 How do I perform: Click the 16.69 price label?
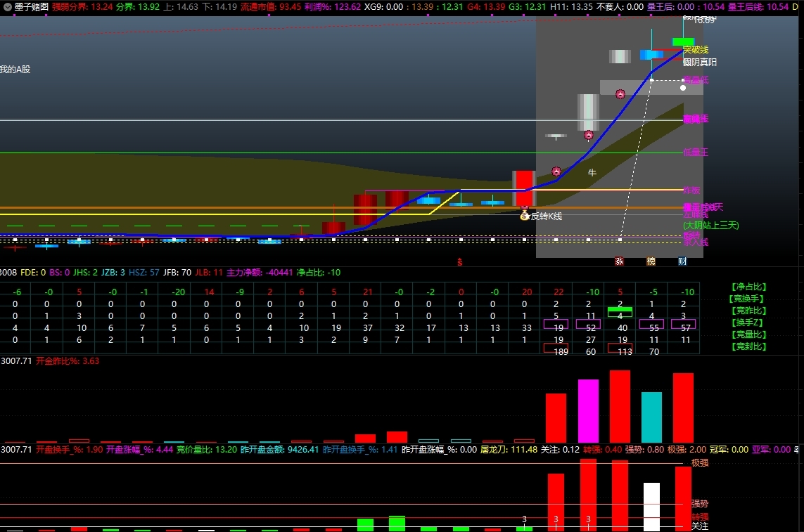[x=703, y=20]
